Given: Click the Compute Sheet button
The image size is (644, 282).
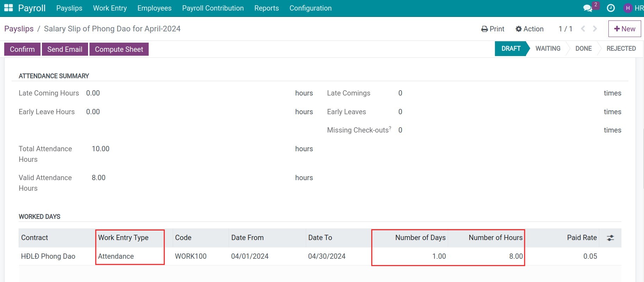Looking at the screenshot, I should click(x=119, y=49).
